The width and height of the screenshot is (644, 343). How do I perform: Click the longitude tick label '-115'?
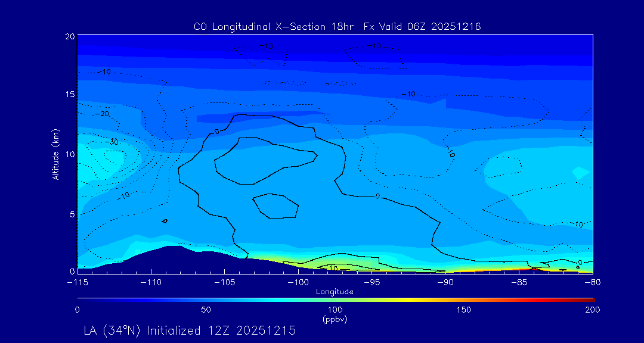(78, 283)
